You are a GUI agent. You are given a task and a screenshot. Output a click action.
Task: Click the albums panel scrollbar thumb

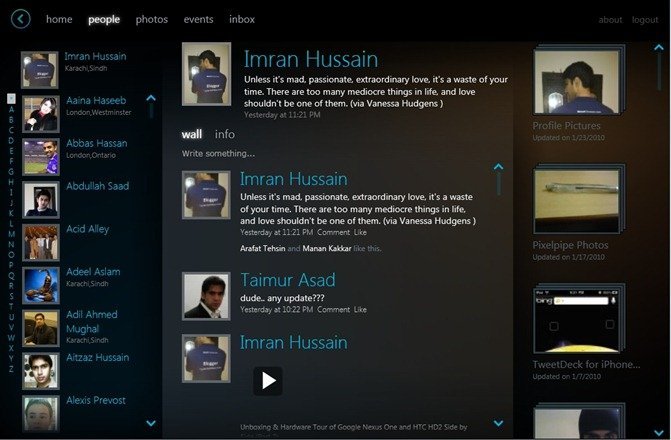pos(659,71)
